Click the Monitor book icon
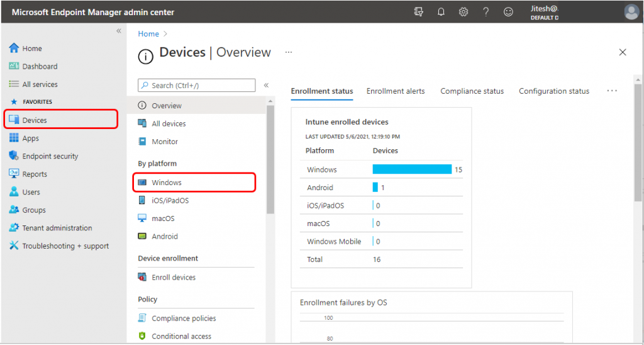 tap(142, 142)
